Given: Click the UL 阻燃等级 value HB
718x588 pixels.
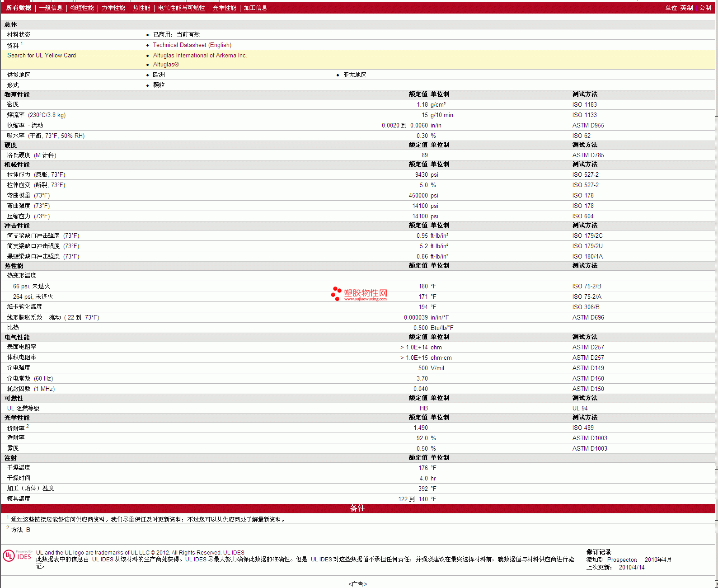Looking at the screenshot, I should [424, 408].
